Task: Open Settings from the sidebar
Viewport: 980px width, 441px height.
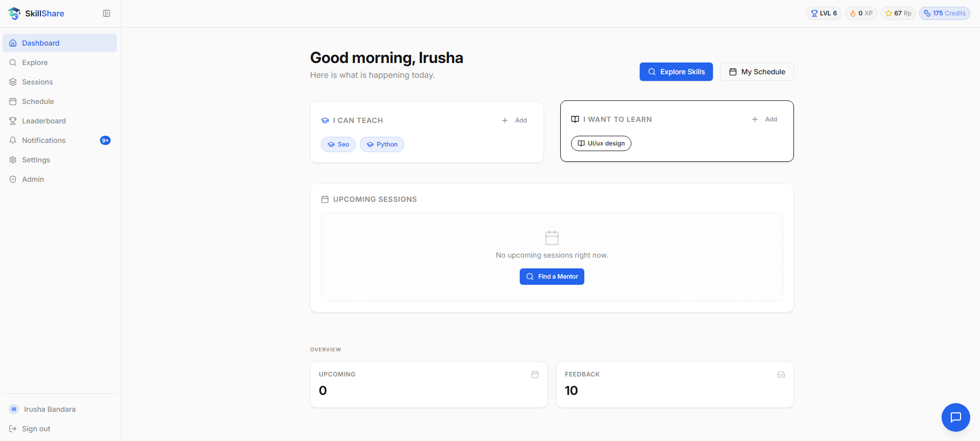Action: [x=59, y=160]
